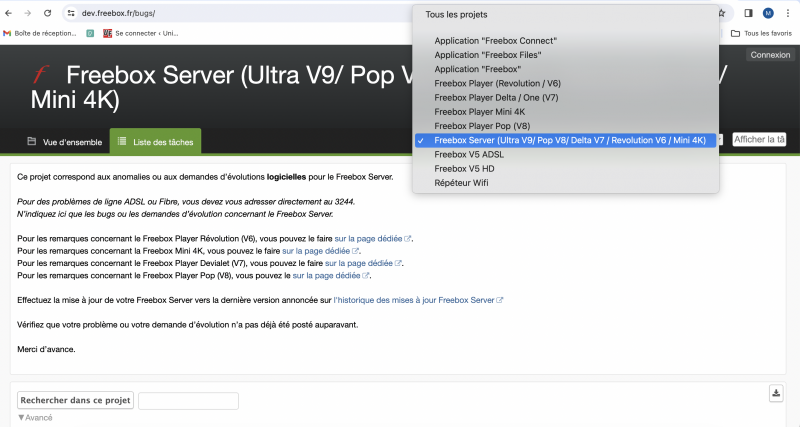
Task: Open the 'Liste des tâches' tab
Action: [x=155, y=142]
